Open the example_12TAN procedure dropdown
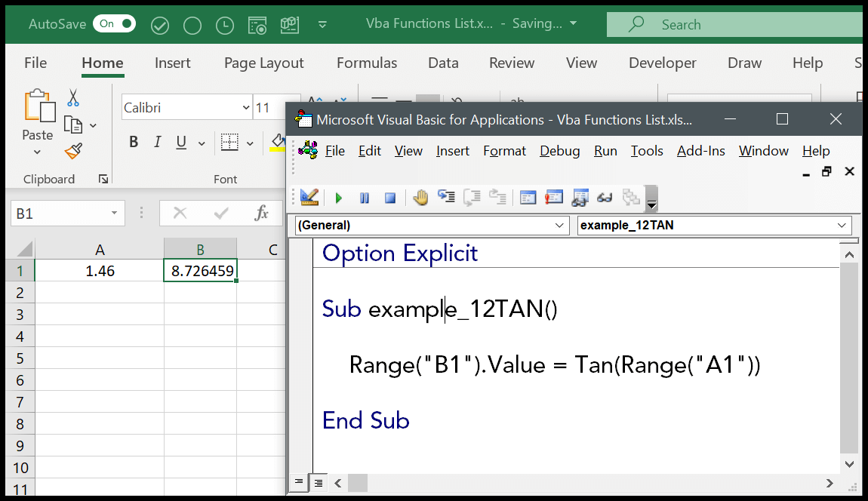Screen dimensions: 868x501 [842, 225]
